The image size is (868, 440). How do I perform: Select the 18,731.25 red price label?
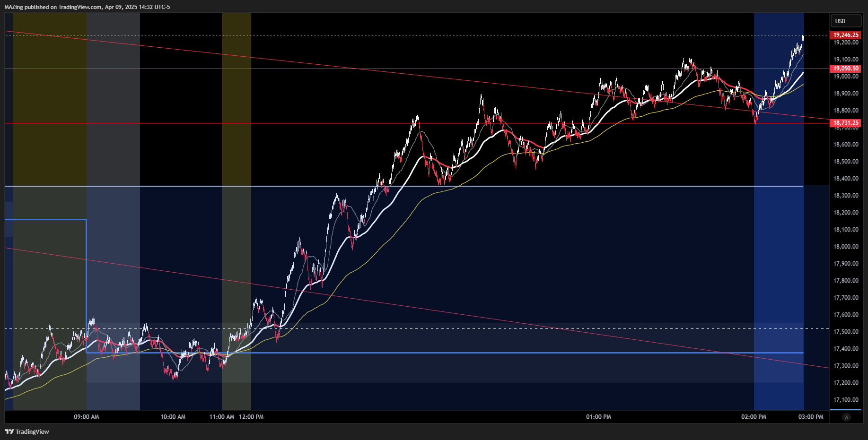[846, 123]
